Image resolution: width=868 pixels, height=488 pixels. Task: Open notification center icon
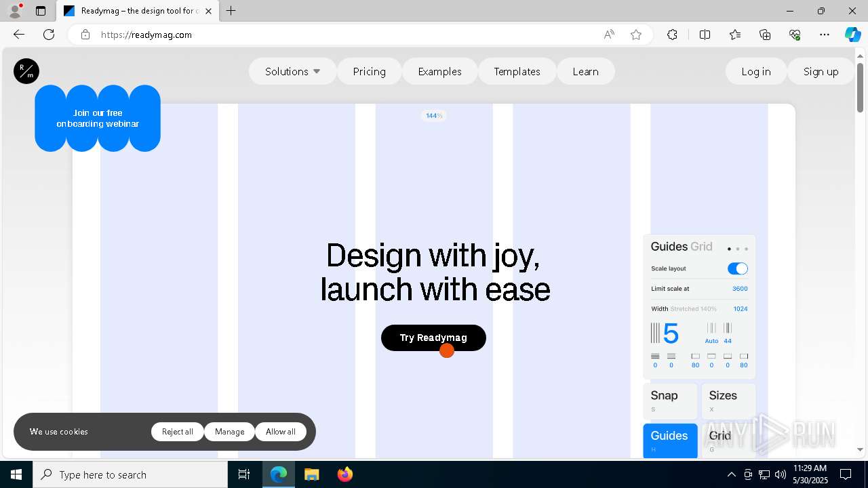846,474
